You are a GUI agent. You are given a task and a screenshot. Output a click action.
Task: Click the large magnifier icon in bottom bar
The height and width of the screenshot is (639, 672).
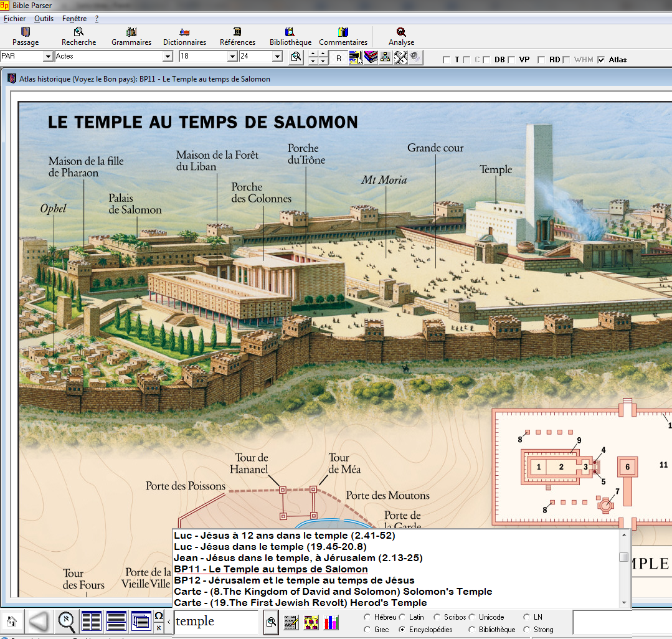click(67, 622)
